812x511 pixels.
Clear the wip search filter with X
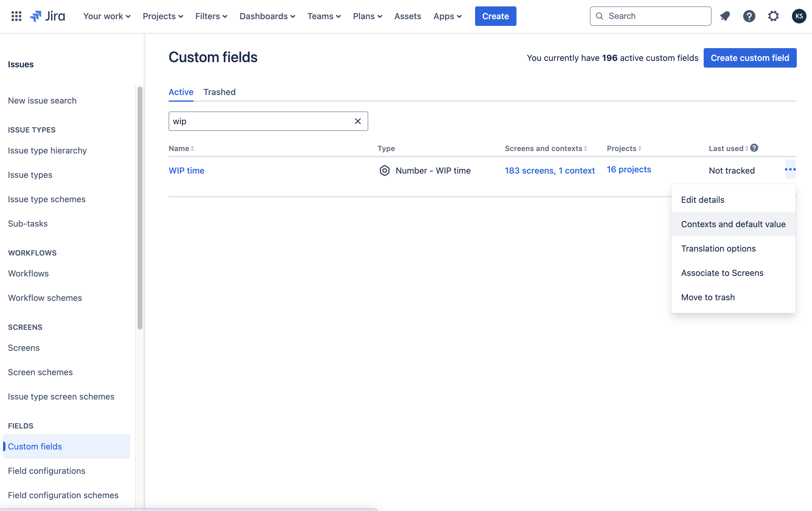(x=358, y=121)
